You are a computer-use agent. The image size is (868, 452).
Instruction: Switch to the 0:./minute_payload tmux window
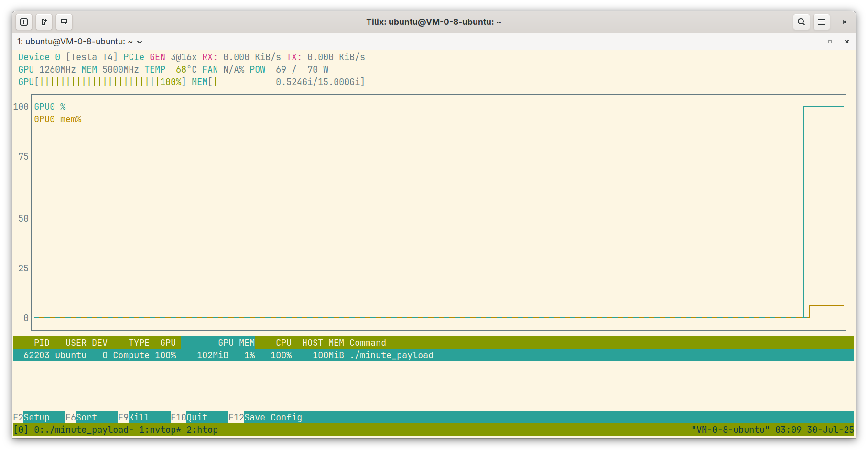(x=82, y=430)
